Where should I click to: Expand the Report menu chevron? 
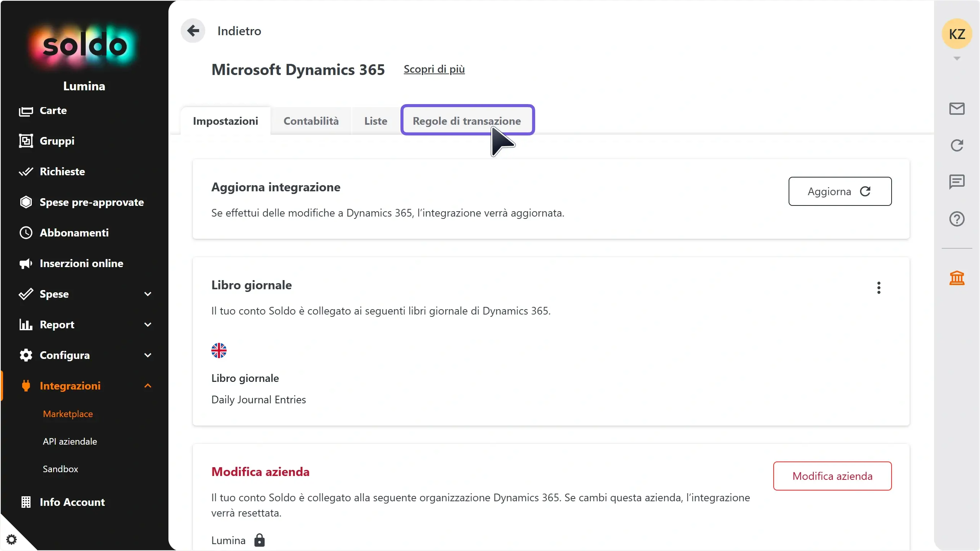point(148,324)
